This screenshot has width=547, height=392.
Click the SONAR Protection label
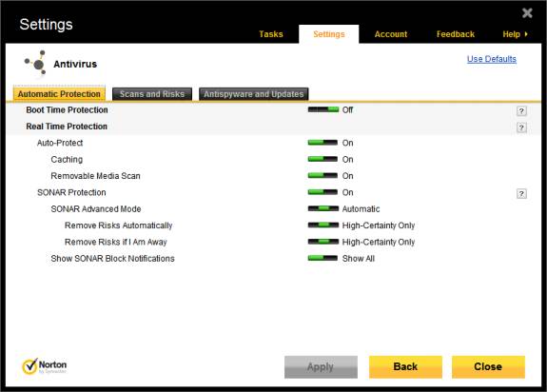71,192
